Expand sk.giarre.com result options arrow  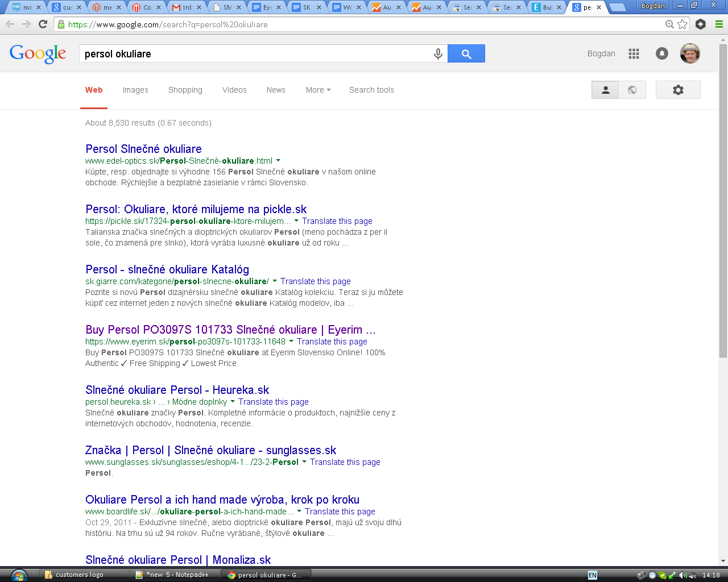click(275, 281)
